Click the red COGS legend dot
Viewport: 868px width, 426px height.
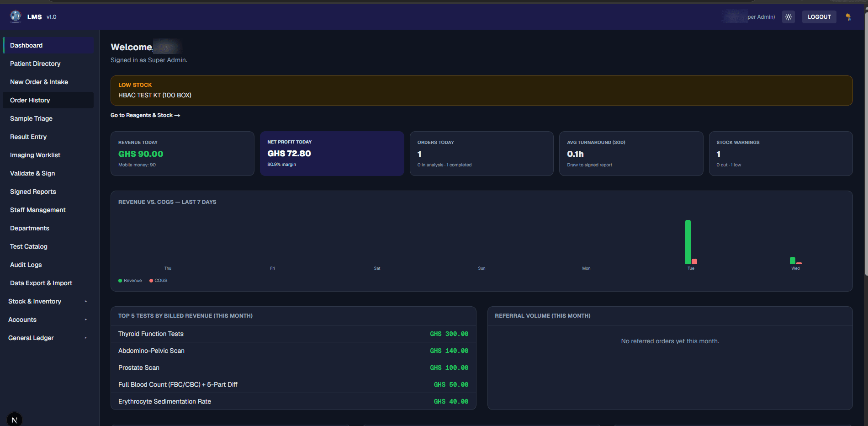click(x=151, y=281)
